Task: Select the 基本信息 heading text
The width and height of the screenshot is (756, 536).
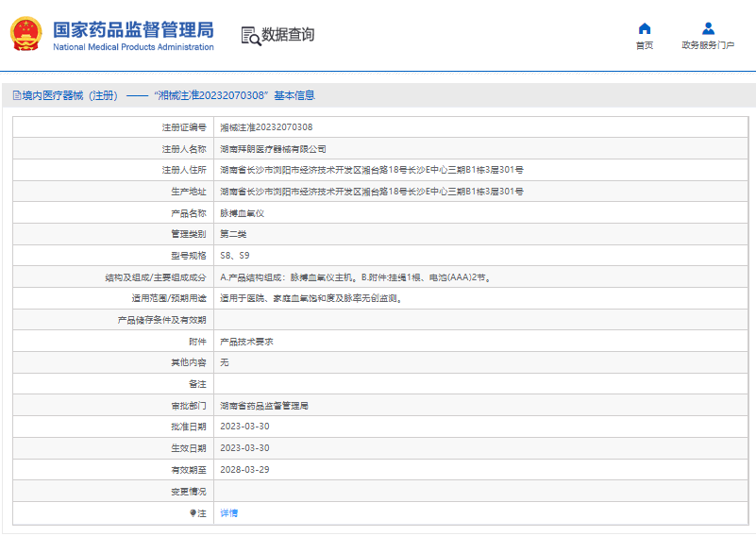Action: (x=294, y=95)
